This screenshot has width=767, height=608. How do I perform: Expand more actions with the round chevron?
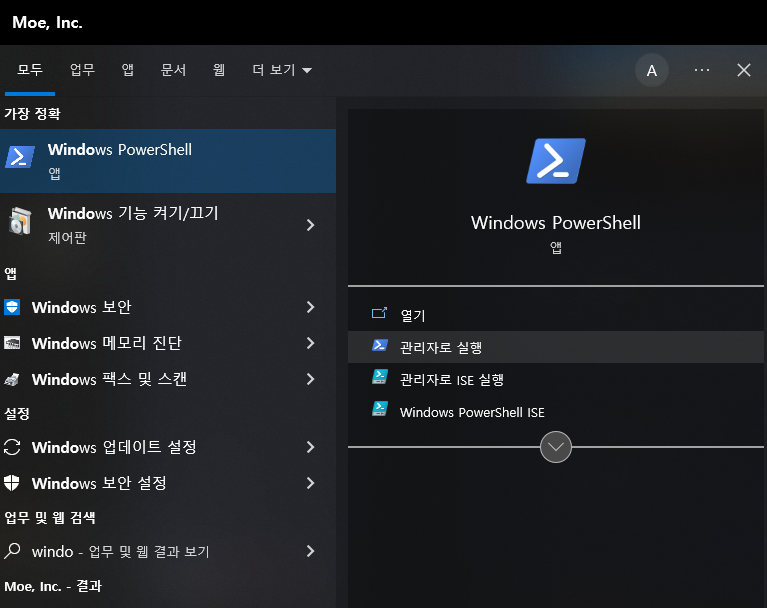(x=556, y=447)
